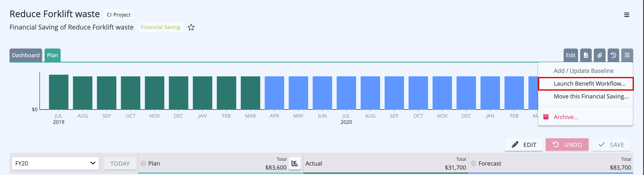
Task: Click the Financial Saving green tag
Action: pyautogui.click(x=160, y=27)
